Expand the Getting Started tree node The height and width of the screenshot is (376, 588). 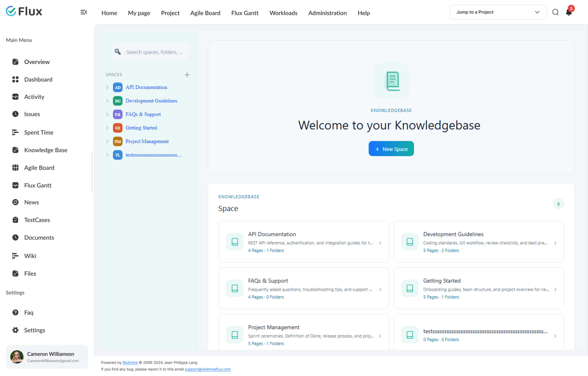[x=107, y=128]
